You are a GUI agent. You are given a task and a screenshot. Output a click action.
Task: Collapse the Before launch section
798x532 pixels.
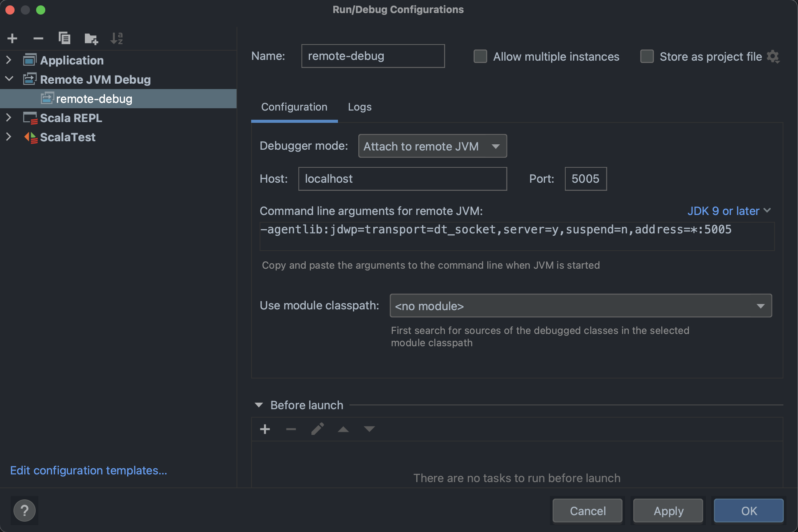coord(259,405)
